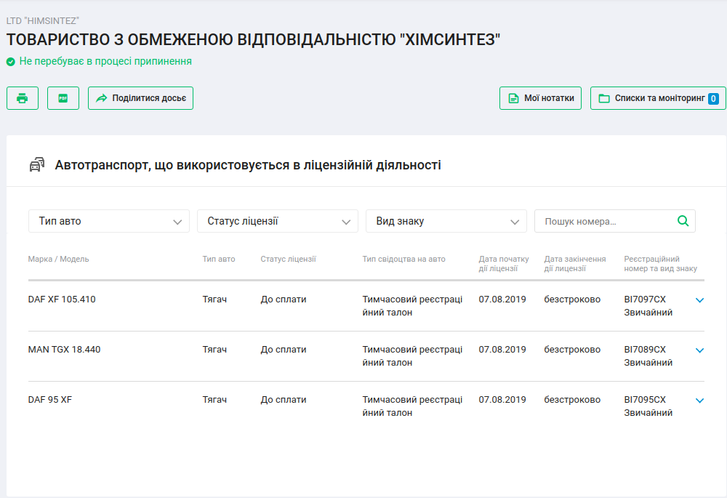
Task: Click 'До сплати' status in MAN TGX row
Action: tap(283, 350)
